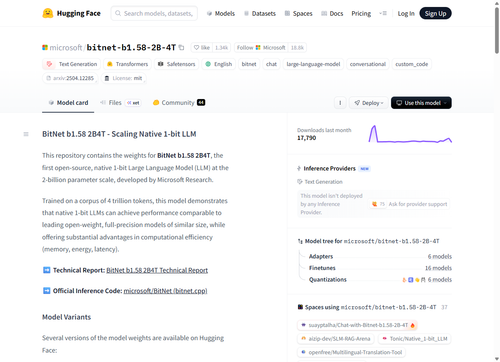Copy model name with the copy icon
Viewport: 500px width, 362px height.
coord(181,48)
